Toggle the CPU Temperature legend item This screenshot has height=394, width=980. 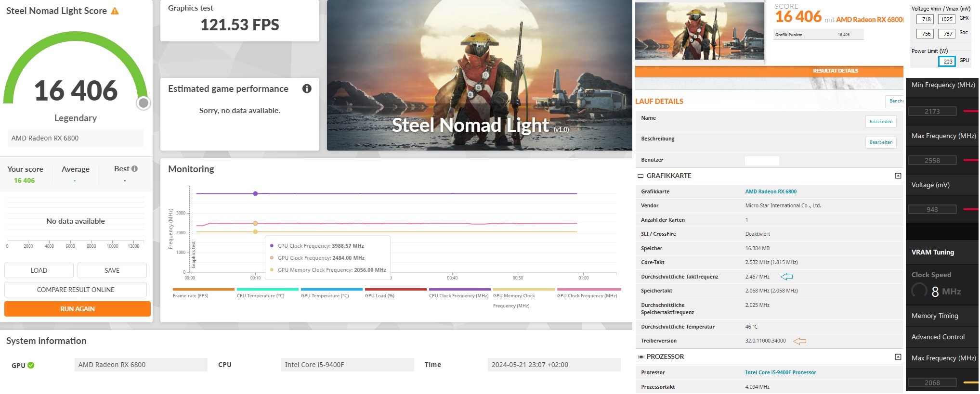click(267, 293)
